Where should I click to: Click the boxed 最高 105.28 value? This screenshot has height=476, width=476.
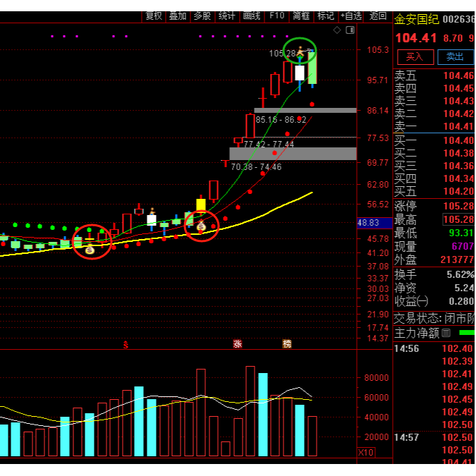[x=458, y=219]
